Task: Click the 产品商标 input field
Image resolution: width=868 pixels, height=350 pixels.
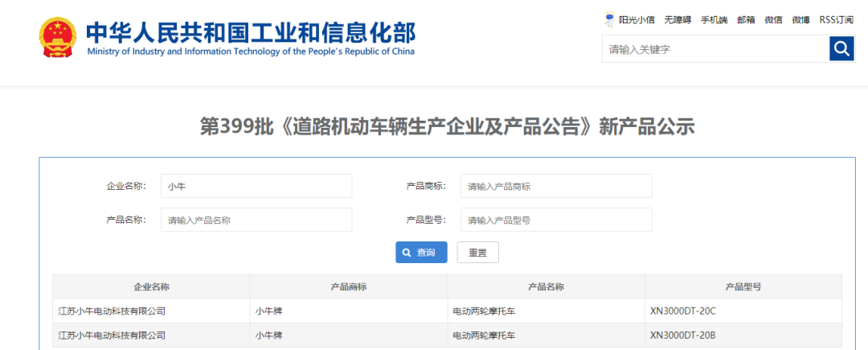Action: coord(555,186)
